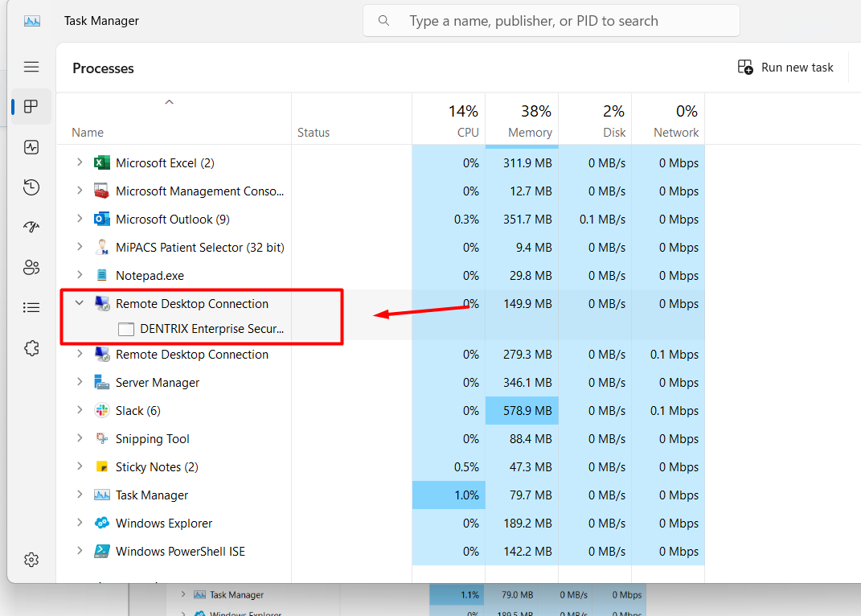Expand the Server Manager row

(x=80, y=381)
